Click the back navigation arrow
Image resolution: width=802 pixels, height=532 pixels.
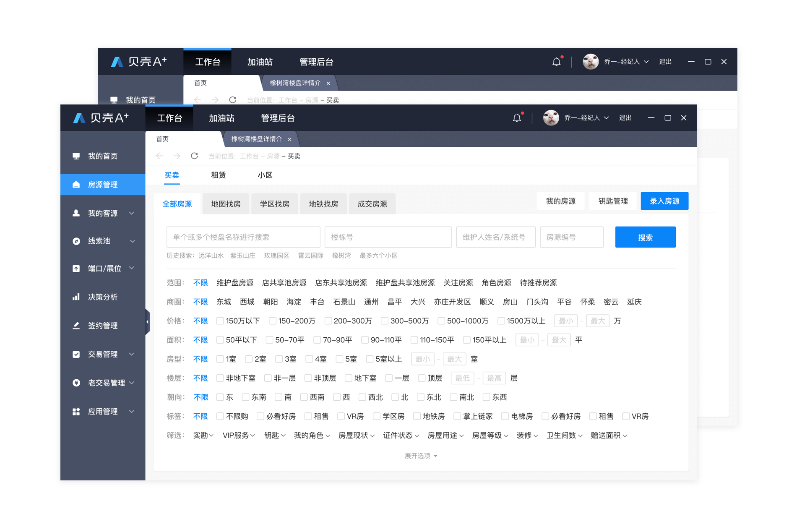159,156
